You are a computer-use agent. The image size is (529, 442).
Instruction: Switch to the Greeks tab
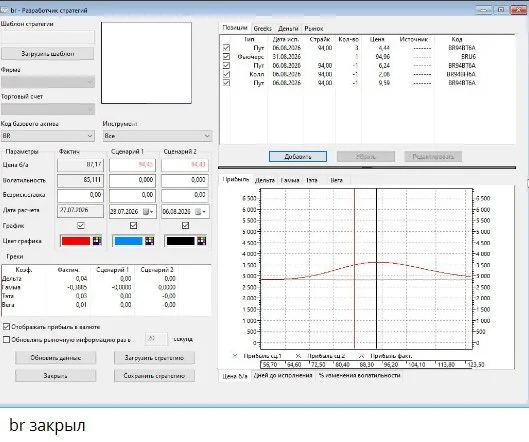[262, 29]
